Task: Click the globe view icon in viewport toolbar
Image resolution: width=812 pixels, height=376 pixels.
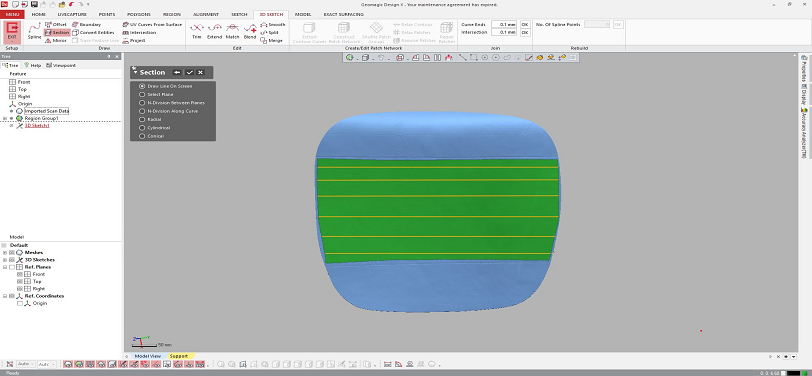Action: pyautogui.click(x=350, y=57)
